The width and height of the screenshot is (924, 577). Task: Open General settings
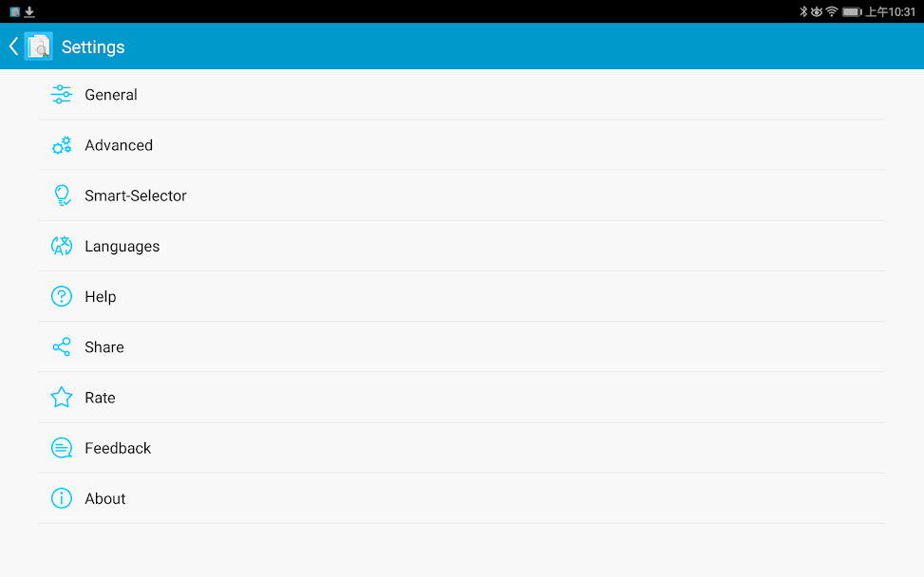[x=111, y=95]
